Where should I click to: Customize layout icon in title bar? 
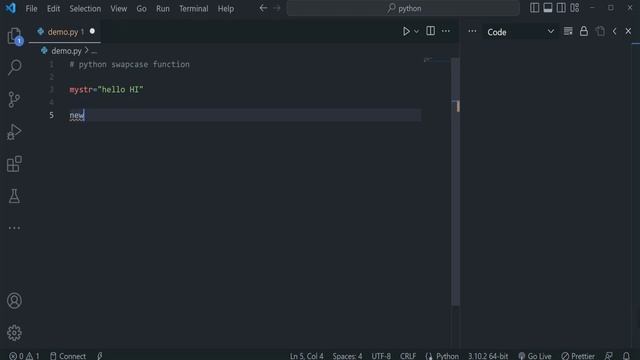pos(575,8)
